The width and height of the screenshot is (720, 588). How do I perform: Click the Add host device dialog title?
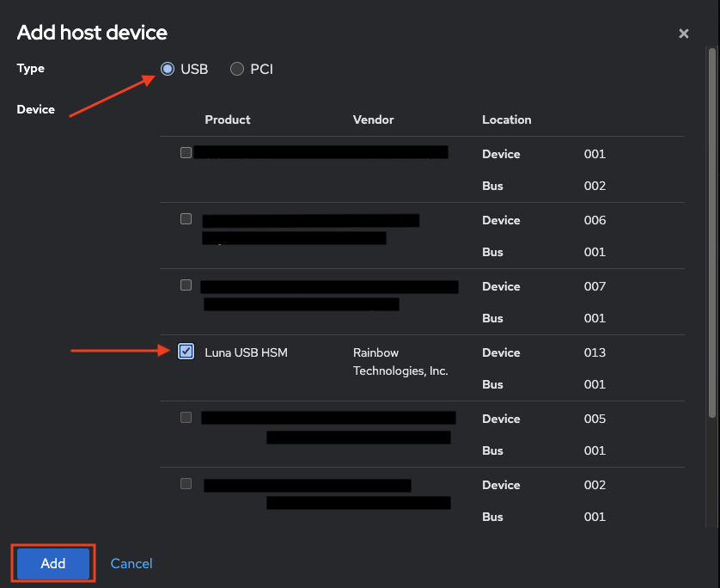(91, 33)
